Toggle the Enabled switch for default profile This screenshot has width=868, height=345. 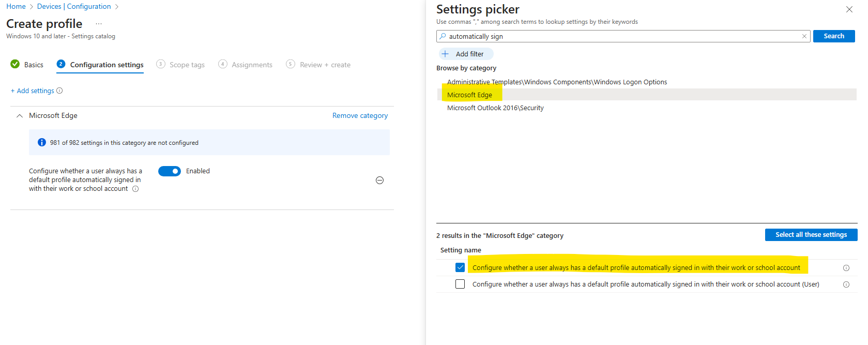169,171
